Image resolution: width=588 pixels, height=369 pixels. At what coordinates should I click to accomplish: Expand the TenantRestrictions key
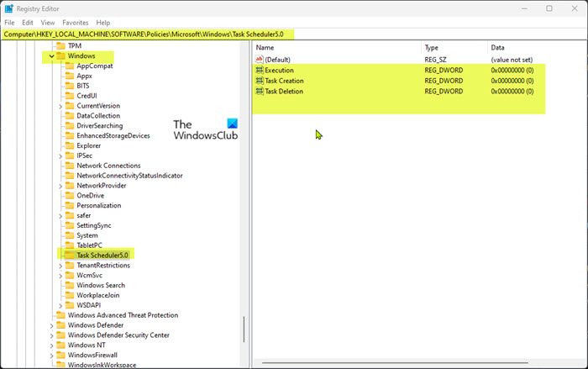click(x=60, y=266)
